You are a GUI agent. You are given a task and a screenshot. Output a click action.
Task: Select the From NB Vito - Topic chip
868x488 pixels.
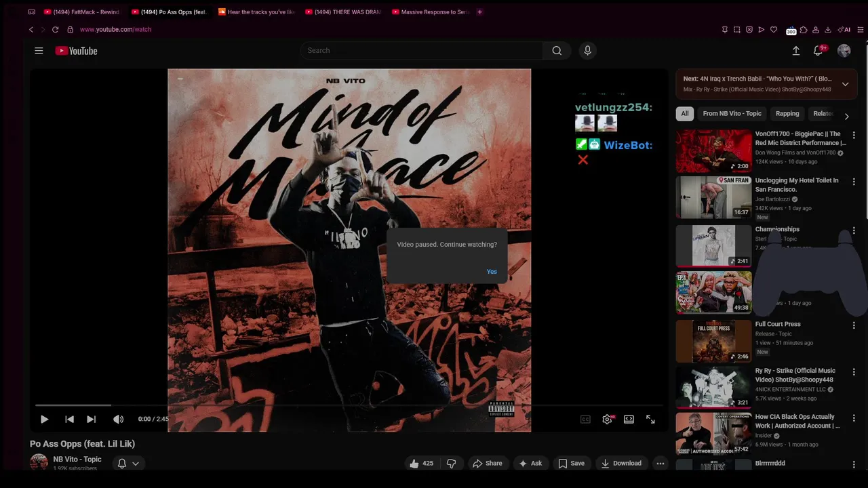(x=732, y=114)
